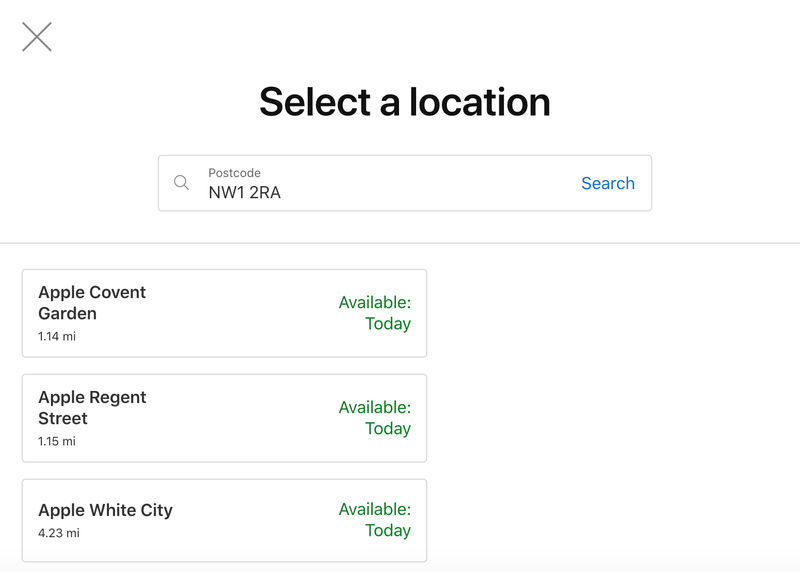800x572 pixels.
Task: Click the blue Search link
Action: [x=608, y=183]
